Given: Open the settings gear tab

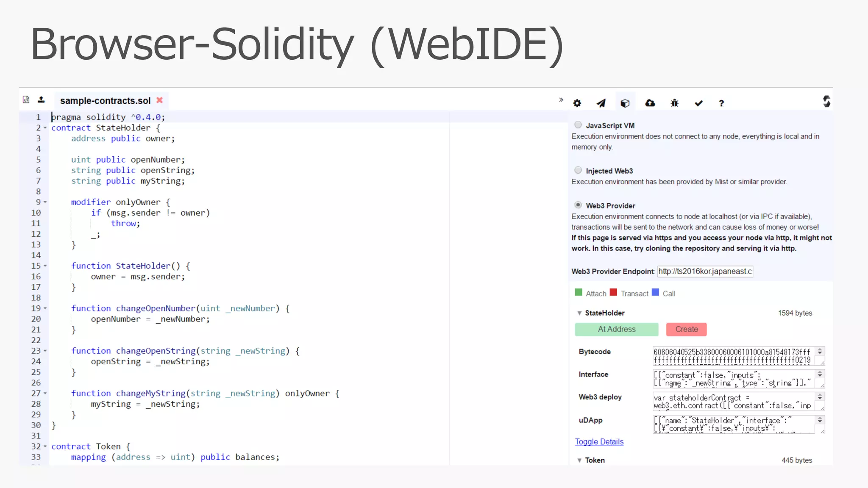Looking at the screenshot, I should pyautogui.click(x=577, y=103).
